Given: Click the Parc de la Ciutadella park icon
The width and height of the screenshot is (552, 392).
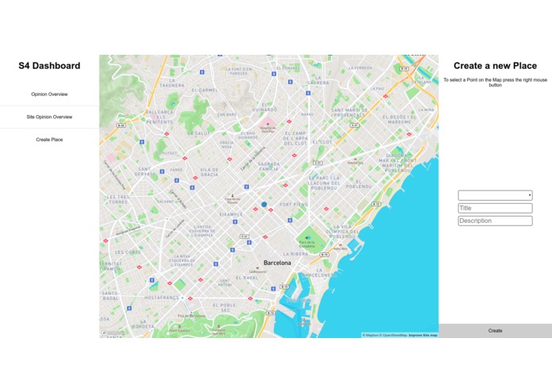Looking at the screenshot, I should 308,238.
